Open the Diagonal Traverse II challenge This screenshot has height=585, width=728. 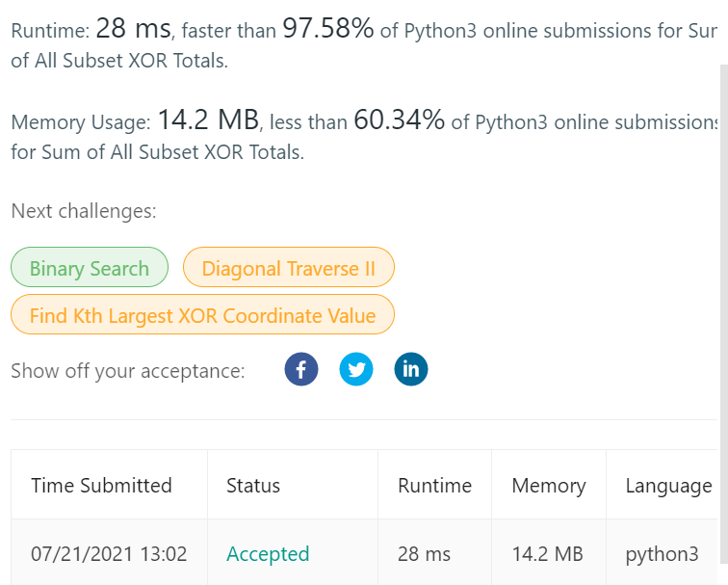(x=288, y=267)
